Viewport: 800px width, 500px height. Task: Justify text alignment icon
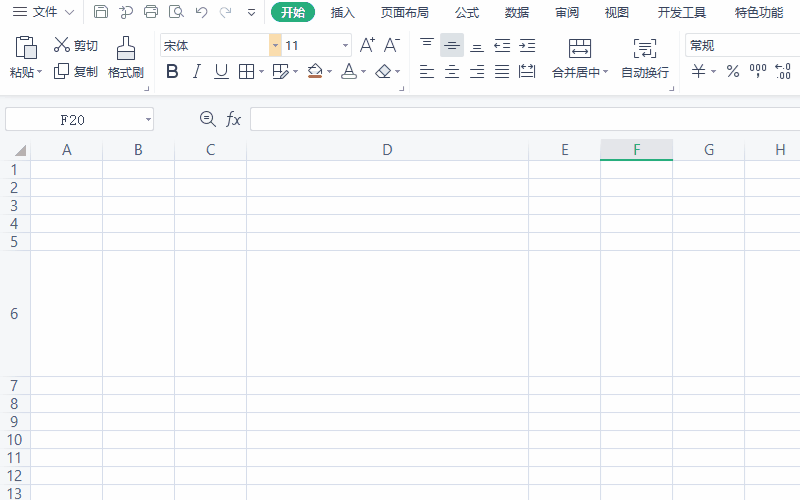tap(502, 71)
